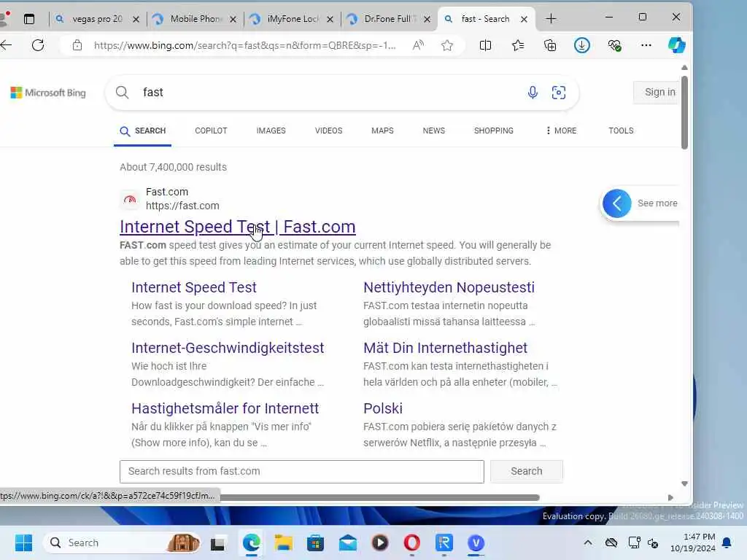Select the SHOPPING search tab
This screenshot has height=560, width=747.
tap(494, 131)
